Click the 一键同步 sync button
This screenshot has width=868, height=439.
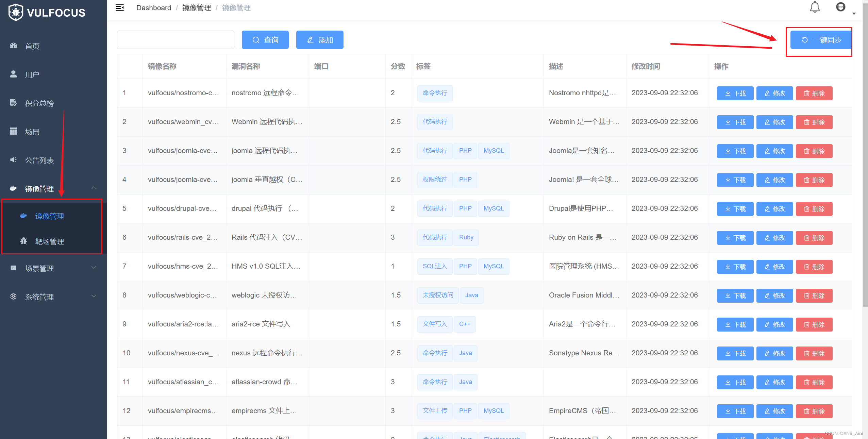(821, 40)
